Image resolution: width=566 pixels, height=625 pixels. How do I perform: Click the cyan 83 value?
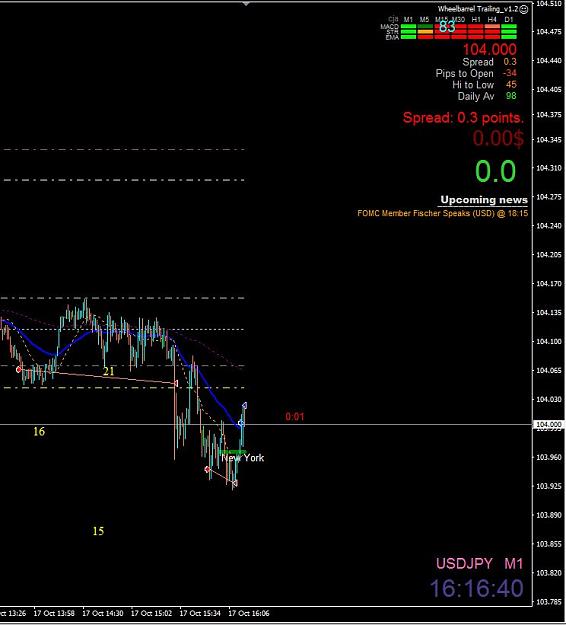(447, 27)
